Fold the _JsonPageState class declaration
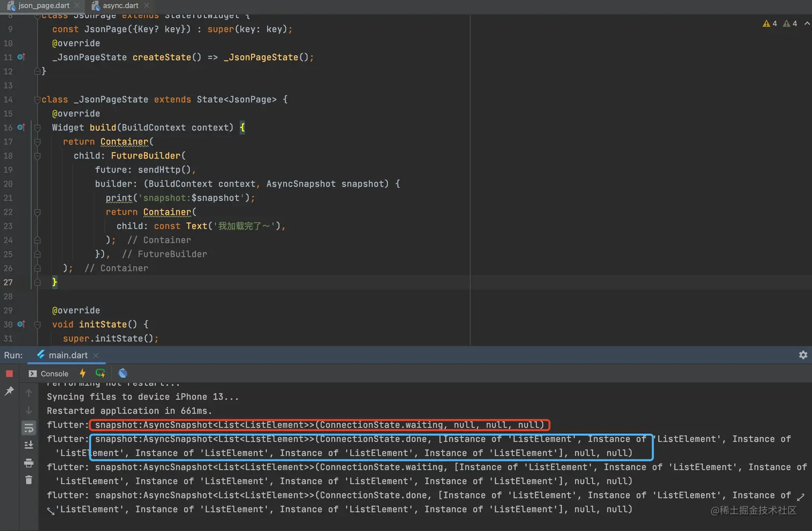 tap(37, 99)
